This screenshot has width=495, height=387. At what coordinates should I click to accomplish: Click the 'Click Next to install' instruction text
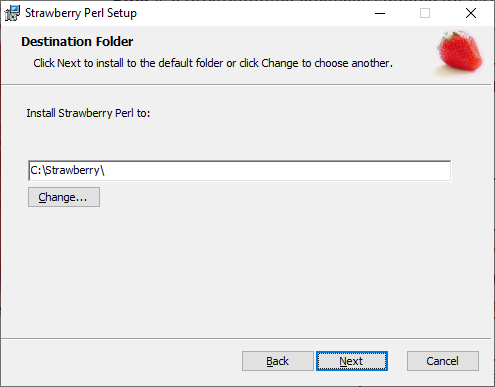click(213, 63)
